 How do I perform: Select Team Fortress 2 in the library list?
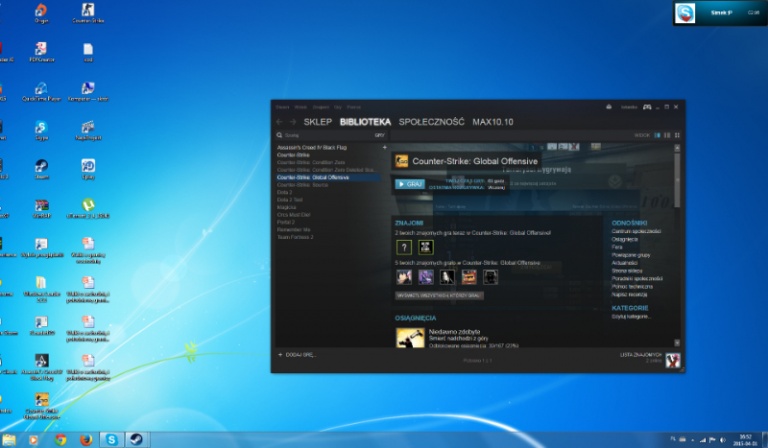point(295,237)
